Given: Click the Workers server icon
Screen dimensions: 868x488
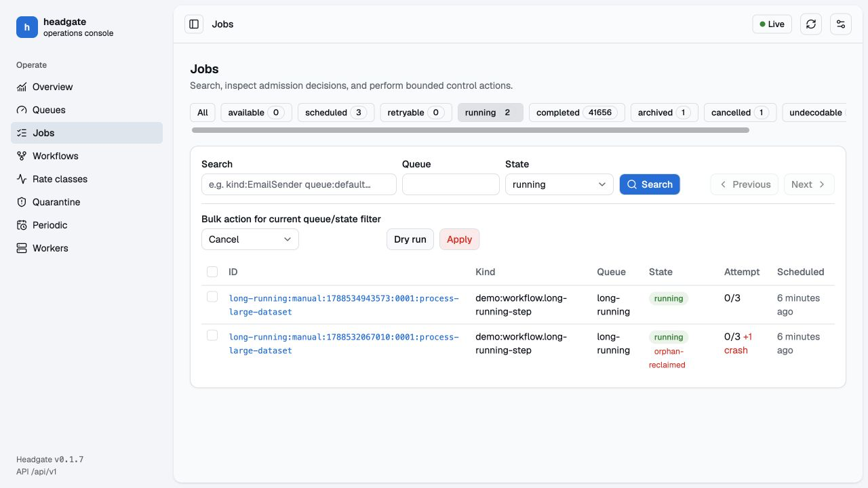Looking at the screenshot, I should 21,248.
